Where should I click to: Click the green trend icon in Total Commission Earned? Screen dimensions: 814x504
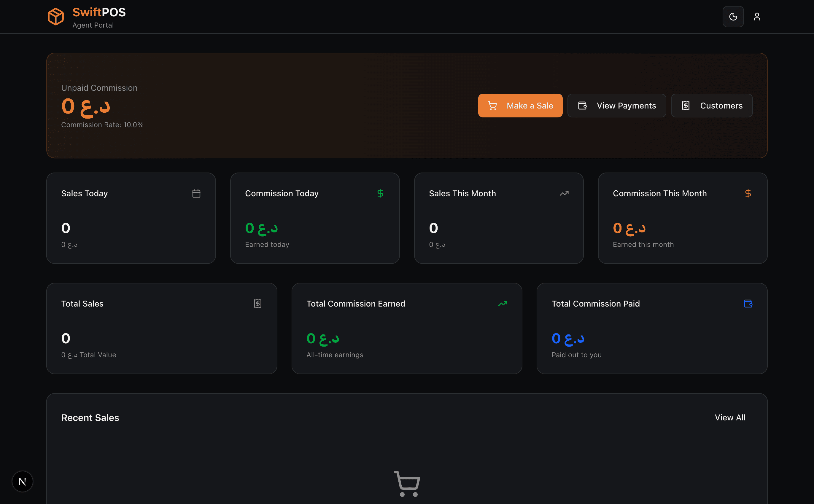click(503, 304)
